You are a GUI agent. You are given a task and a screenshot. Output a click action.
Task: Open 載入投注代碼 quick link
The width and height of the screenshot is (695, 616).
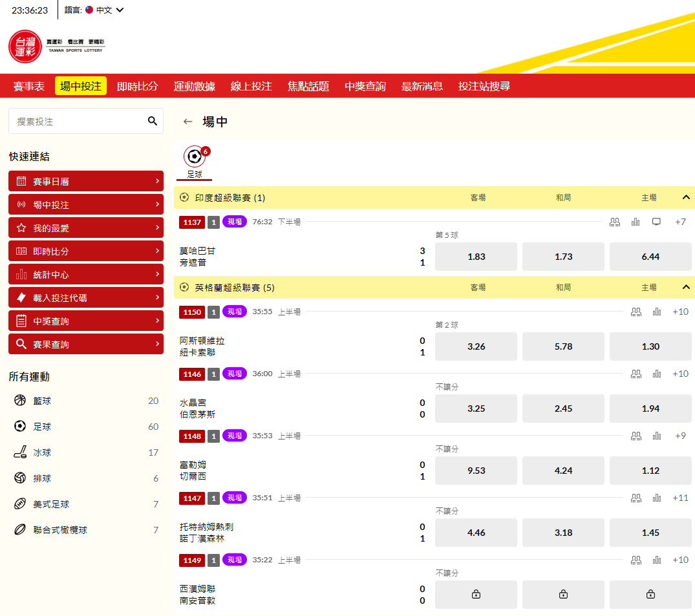point(86,297)
